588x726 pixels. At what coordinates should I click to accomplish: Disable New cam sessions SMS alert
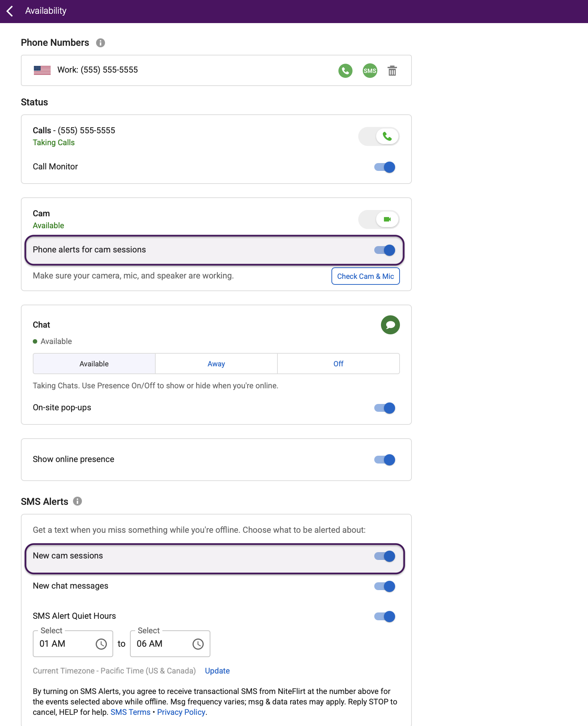point(385,556)
